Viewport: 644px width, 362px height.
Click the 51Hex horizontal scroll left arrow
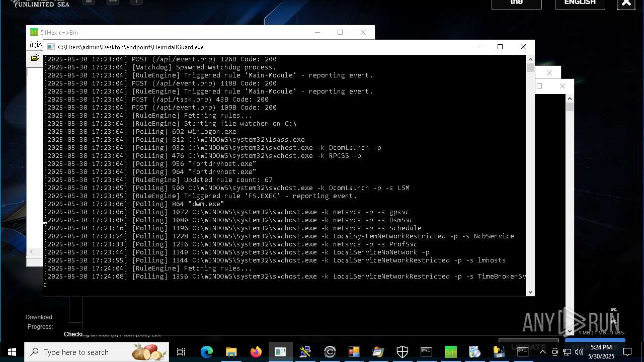[x=32, y=251]
